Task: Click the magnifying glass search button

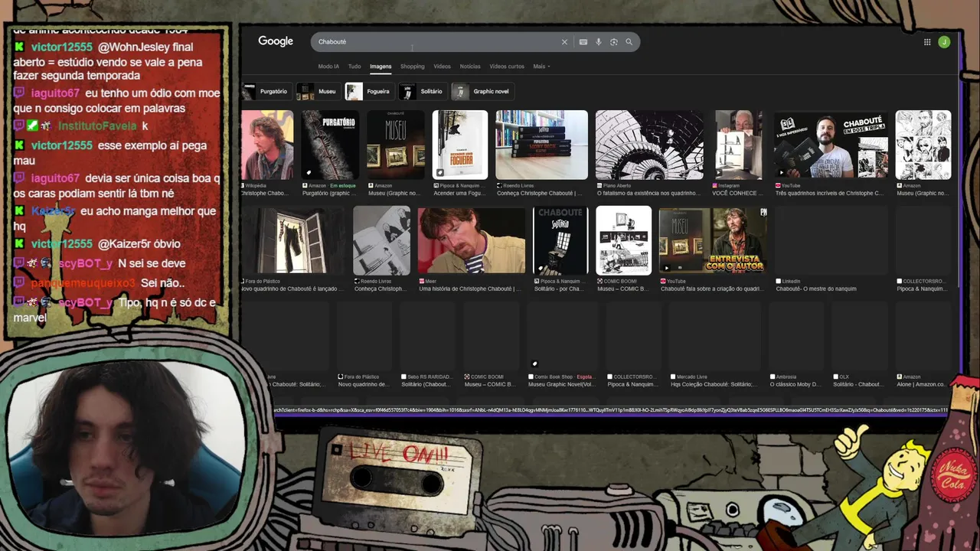Action: pyautogui.click(x=629, y=42)
